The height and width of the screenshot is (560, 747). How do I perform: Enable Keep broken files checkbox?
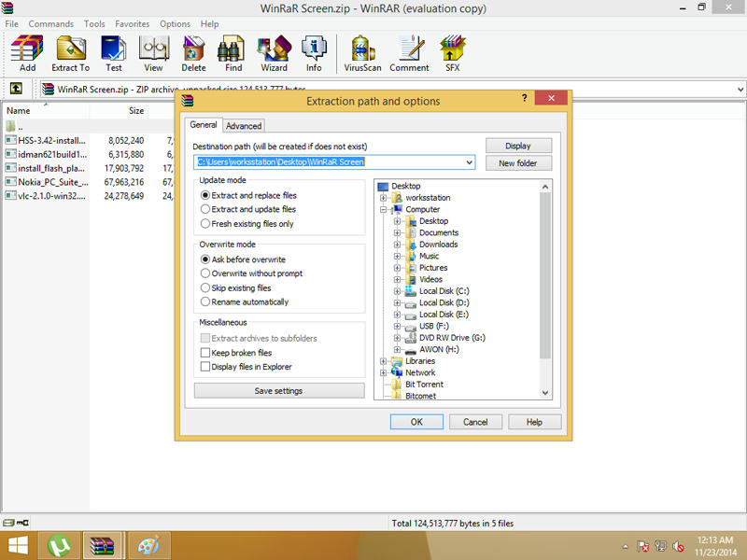pyautogui.click(x=205, y=353)
